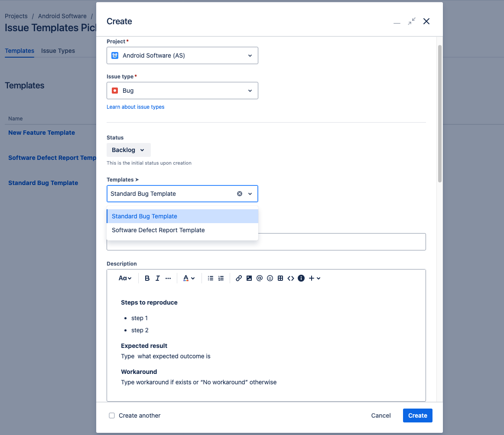Image resolution: width=504 pixels, height=435 pixels.
Task: Click the Templates field label arrow
Action: pos(137,180)
